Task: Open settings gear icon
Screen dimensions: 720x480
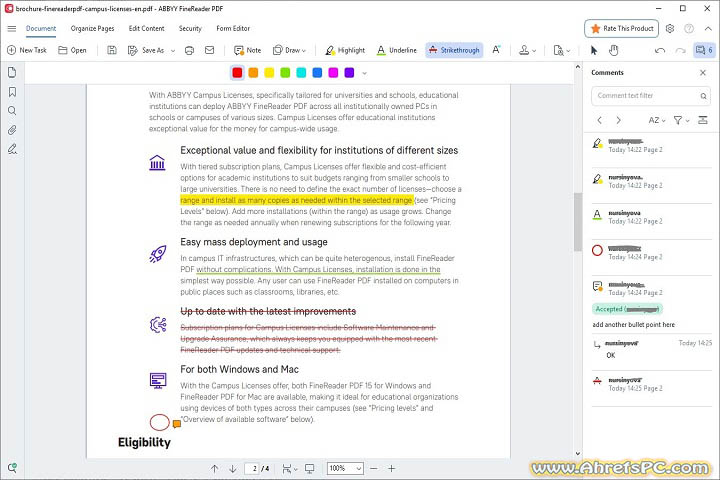Action: (x=670, y=28)
